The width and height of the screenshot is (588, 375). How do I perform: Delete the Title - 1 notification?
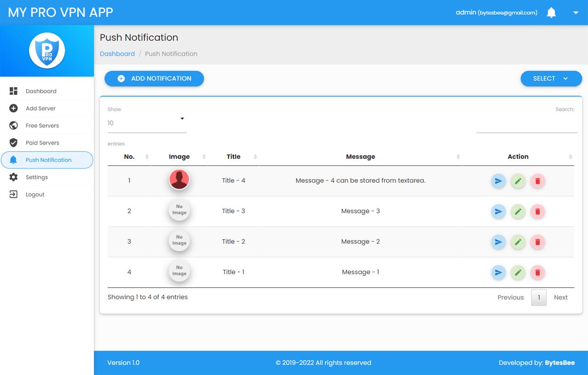pyautogui.click(x=537, y=273)
